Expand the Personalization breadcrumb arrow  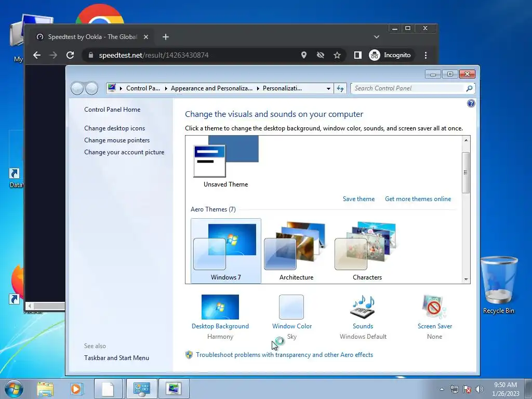258,88
